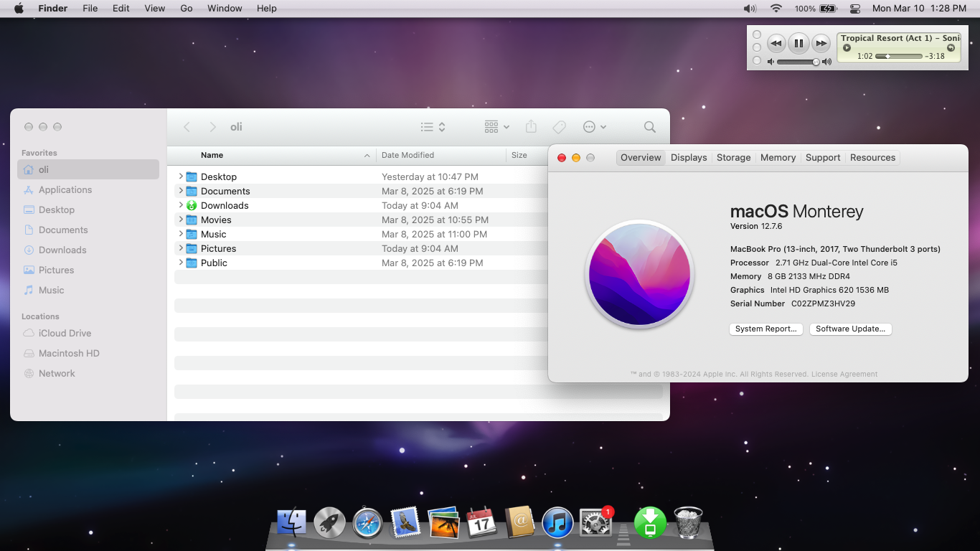Click the Finder search magnifier icon
980x551 pixels.
tap(650, 127)
